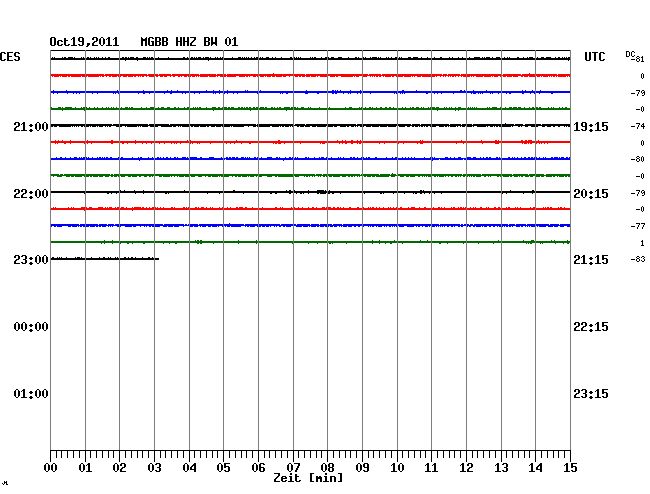
Task: Click the DC offset value 1
Action: tap(642, 243)
